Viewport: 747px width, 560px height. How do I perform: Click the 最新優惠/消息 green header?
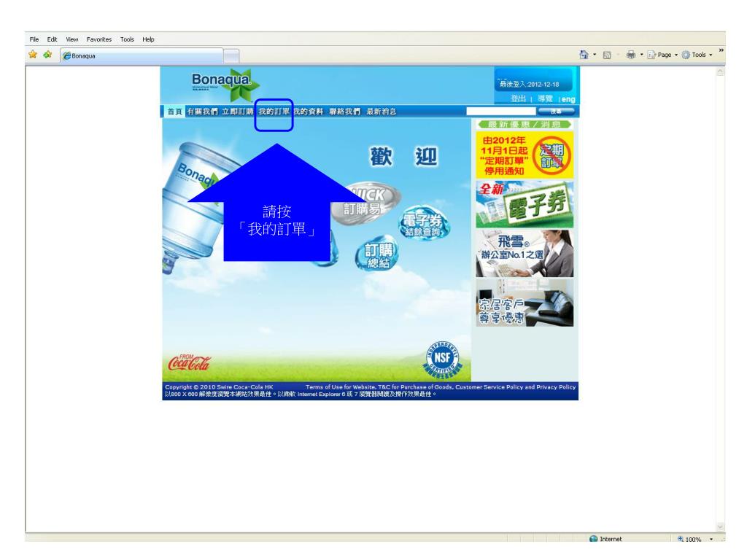[x=525, y=124]
